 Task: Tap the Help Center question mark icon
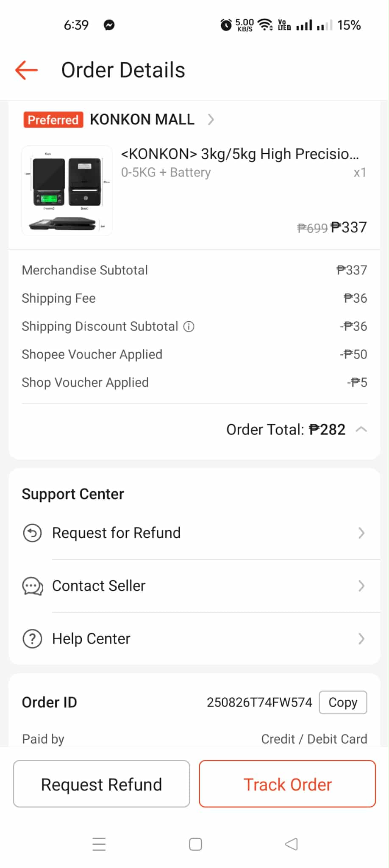coord(32,639)
